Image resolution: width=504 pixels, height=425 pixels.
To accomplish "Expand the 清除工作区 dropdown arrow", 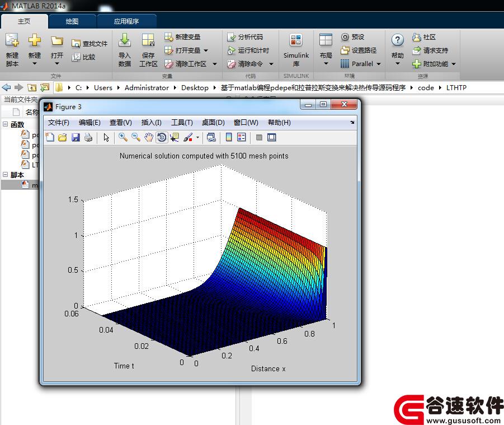I will coord(215,64).
